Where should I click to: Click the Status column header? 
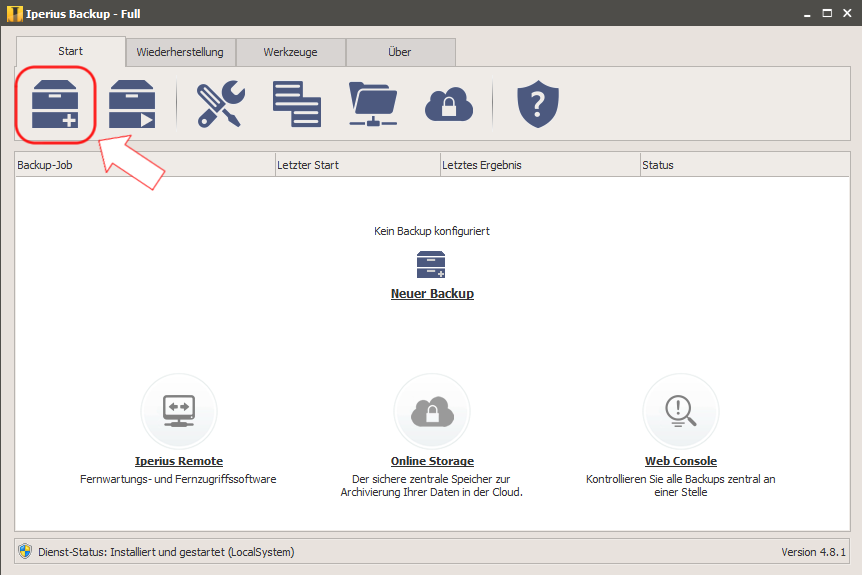(x=745, y=165)
